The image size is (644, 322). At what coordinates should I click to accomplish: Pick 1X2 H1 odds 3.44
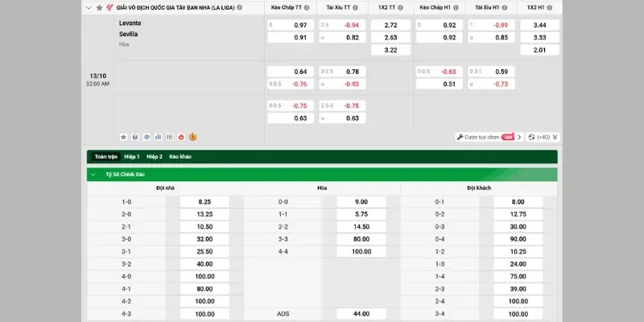539,25
